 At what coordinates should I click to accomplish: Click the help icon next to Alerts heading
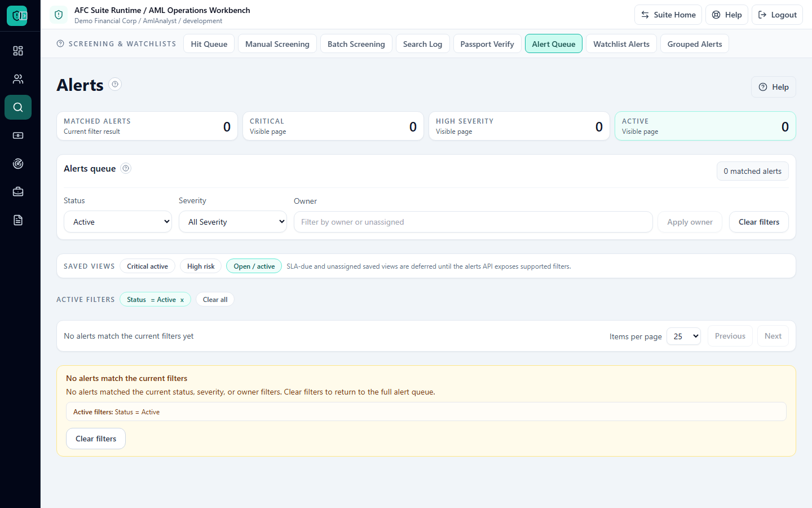click(115, 84)
